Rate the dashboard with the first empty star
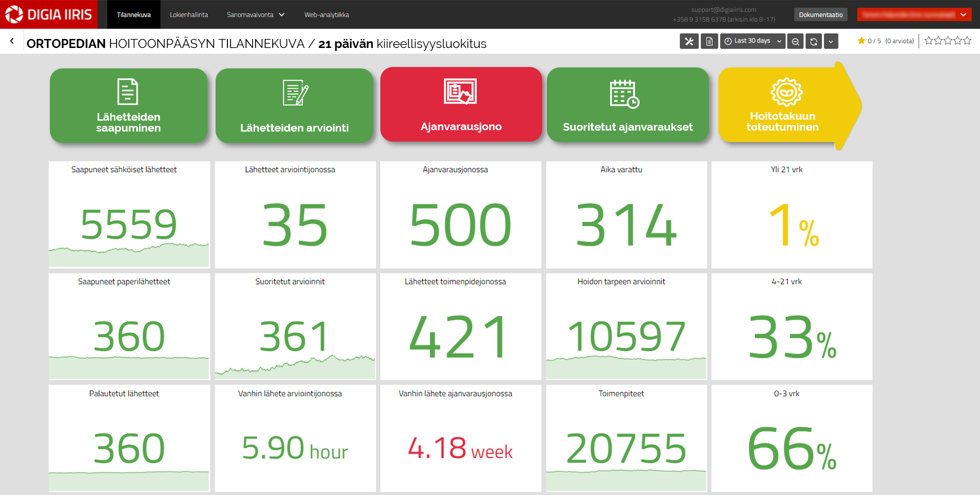The image size is (980, 495). (929, 41)
